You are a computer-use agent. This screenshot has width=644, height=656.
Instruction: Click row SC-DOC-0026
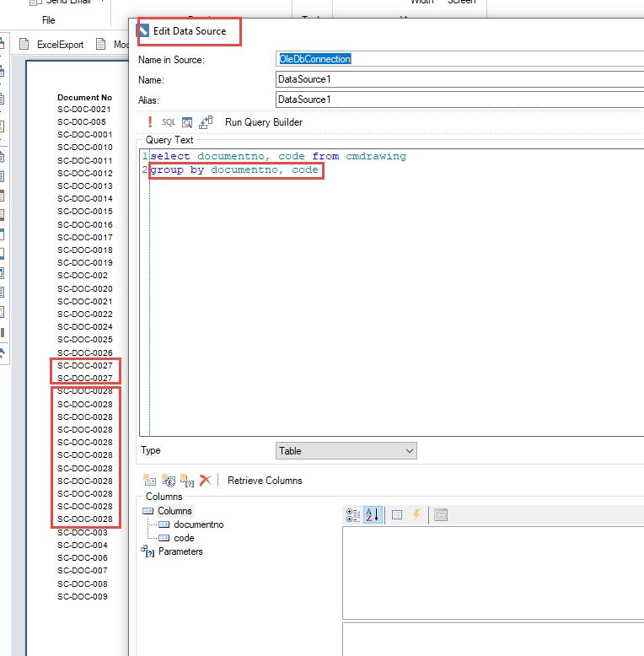[85, 352]
